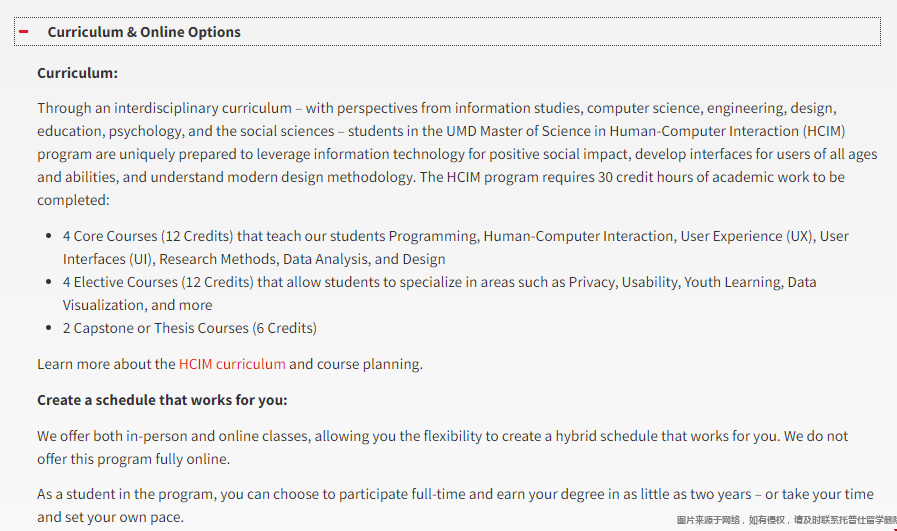Image resolution: width=897 pixels, height=531 pixels.
Task: Click "and course planning." after the link
Action: (356, 364)
